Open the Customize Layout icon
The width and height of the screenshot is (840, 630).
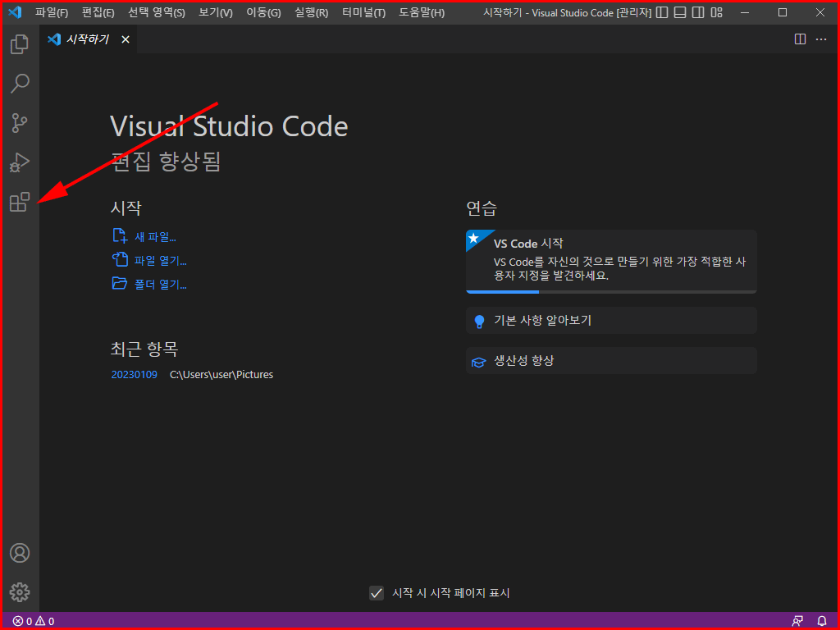point(716,12)
